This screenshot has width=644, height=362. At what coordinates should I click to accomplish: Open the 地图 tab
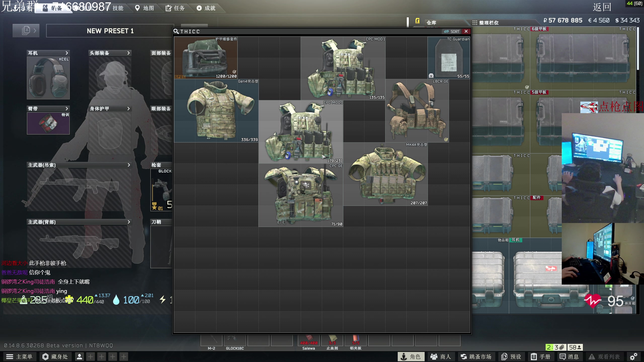click(x=145, y=8)
